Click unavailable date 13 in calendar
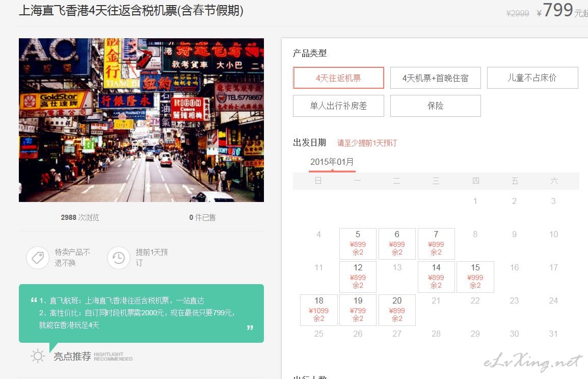Screen dimensions: 588x379 [x=397, y=268]
